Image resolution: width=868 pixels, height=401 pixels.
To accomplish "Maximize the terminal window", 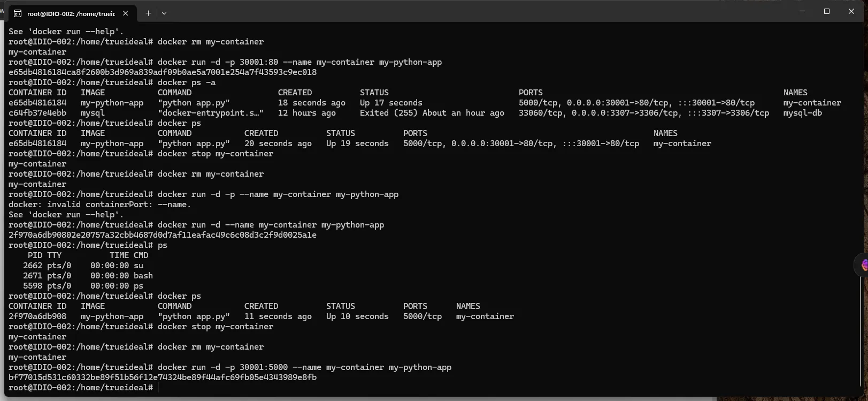I will (x=826, y=11).
